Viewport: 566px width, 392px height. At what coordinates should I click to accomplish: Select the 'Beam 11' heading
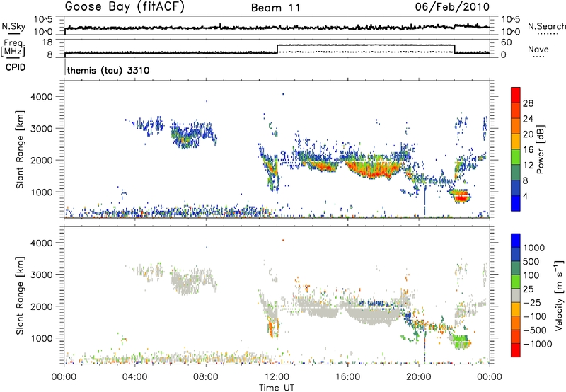click(x=275, y=8)
